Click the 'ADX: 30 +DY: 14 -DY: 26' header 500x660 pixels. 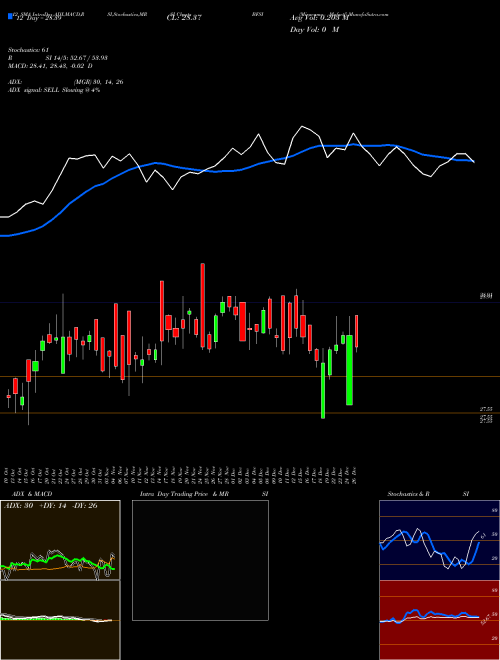[x=51, y=506]
